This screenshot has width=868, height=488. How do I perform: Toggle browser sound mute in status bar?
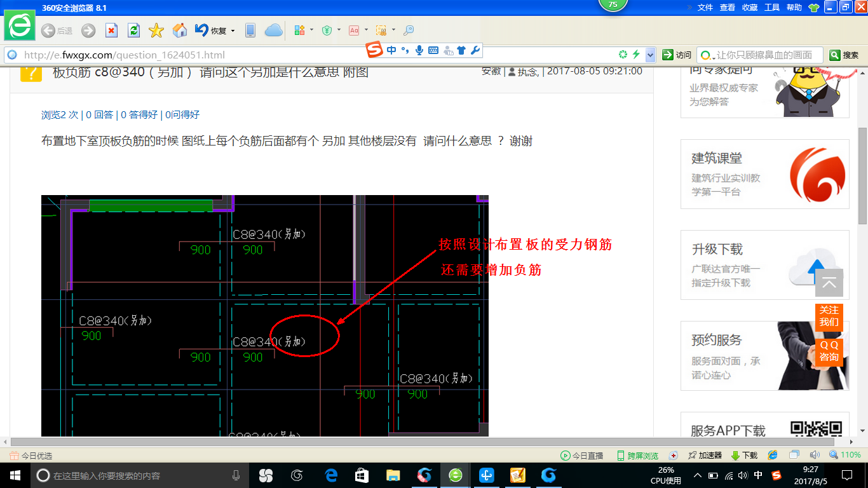coord(815,456)
